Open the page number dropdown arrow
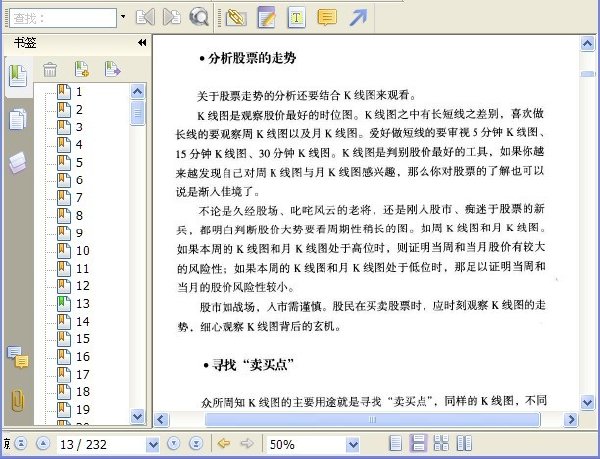 (153, 444)
